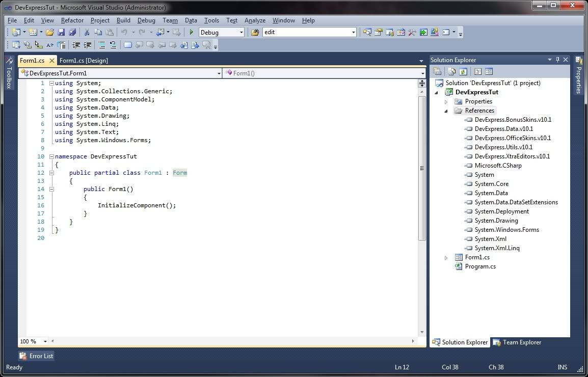Toggle auto-hide pin on Solution Explorer
The width and height of the screenshot is (588, 377).
(557, 60)
